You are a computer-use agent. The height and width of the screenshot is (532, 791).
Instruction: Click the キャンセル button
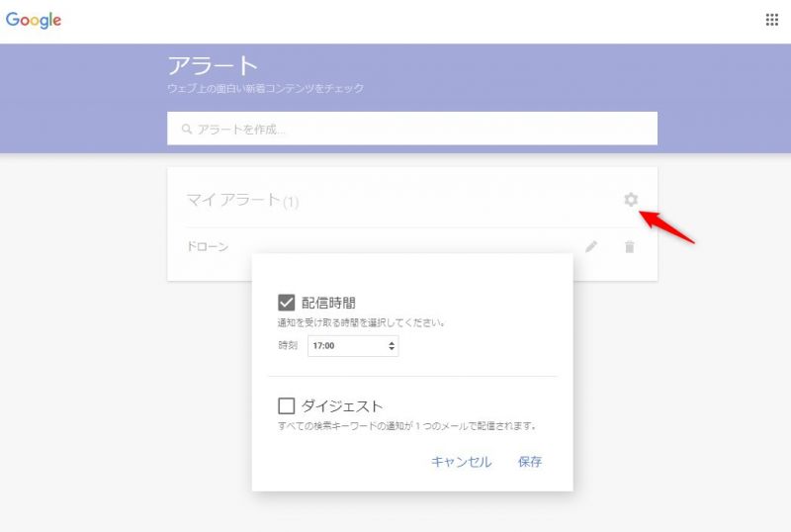[x=461, y=462]
